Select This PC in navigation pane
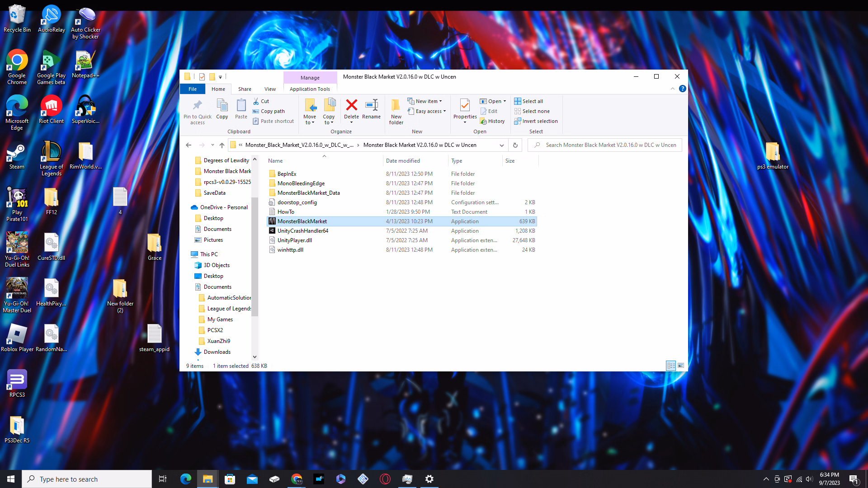The width and height of the screenshot is (868, 488). tap(209, 254)
